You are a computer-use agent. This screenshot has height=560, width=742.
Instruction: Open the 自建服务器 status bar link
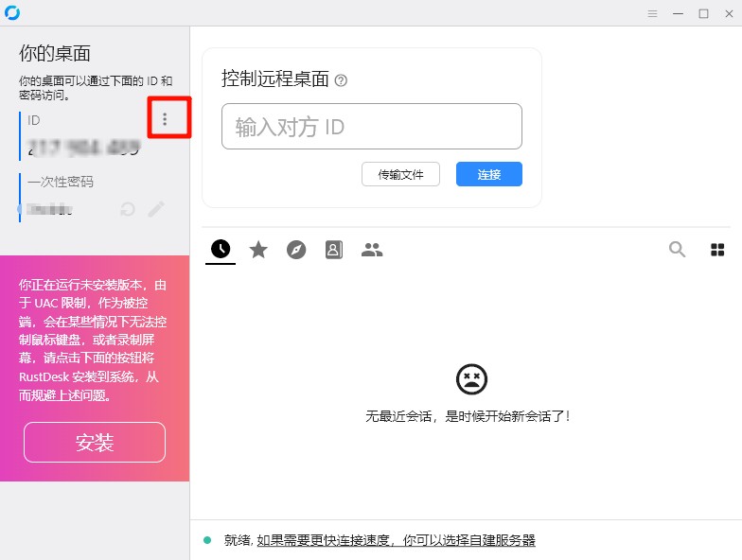point(396,540)
